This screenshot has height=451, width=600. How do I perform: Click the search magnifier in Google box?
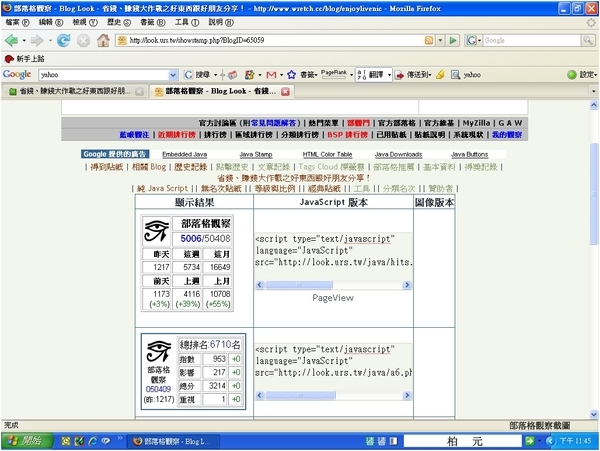pyautogui.click(x=588, y=40)
